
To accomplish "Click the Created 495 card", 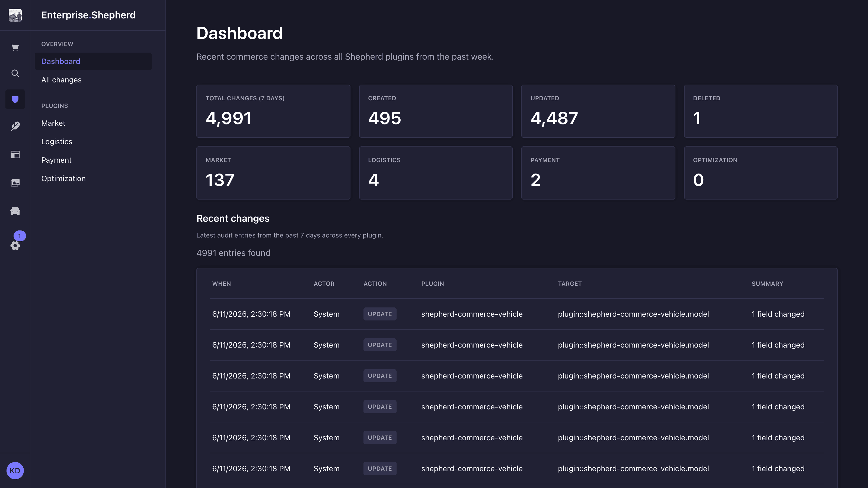I will click(436, 111).
